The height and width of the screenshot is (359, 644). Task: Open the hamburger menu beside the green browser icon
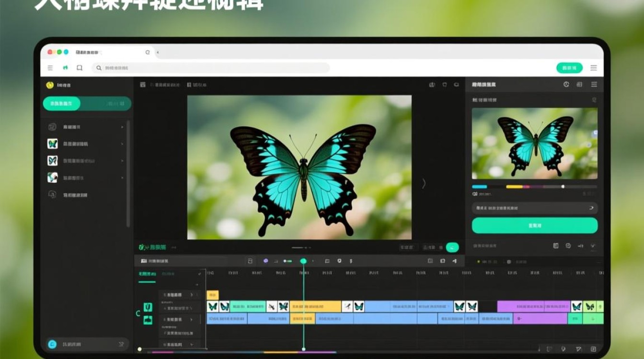point(50,68)
